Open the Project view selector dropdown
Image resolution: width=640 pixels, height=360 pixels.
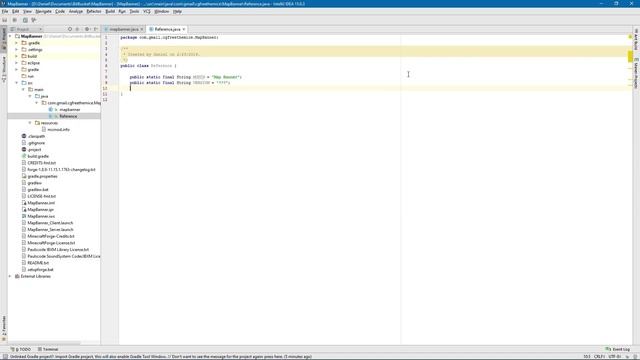[x=26, y=29]
